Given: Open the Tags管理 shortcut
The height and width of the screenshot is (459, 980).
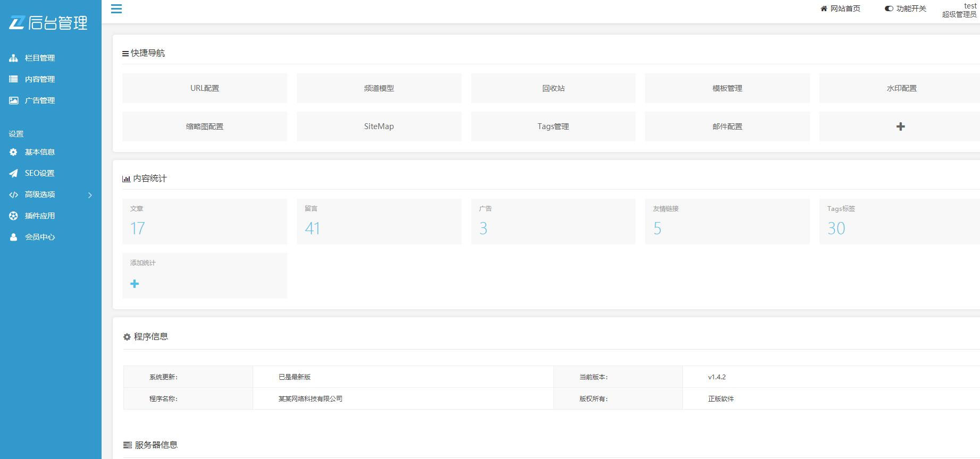Looking at the screenshot, I should (553, 126).
